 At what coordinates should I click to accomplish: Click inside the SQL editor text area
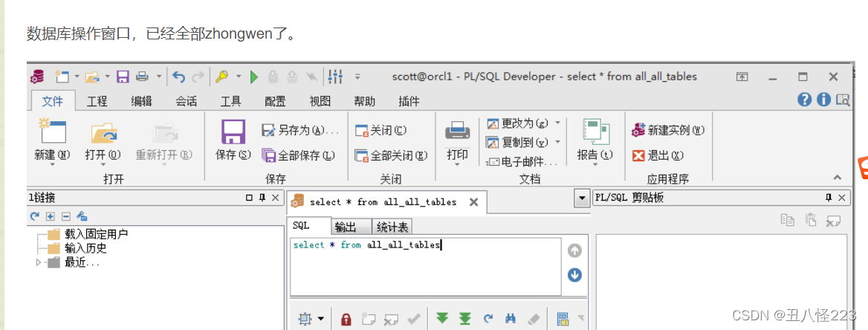[425, 266]
